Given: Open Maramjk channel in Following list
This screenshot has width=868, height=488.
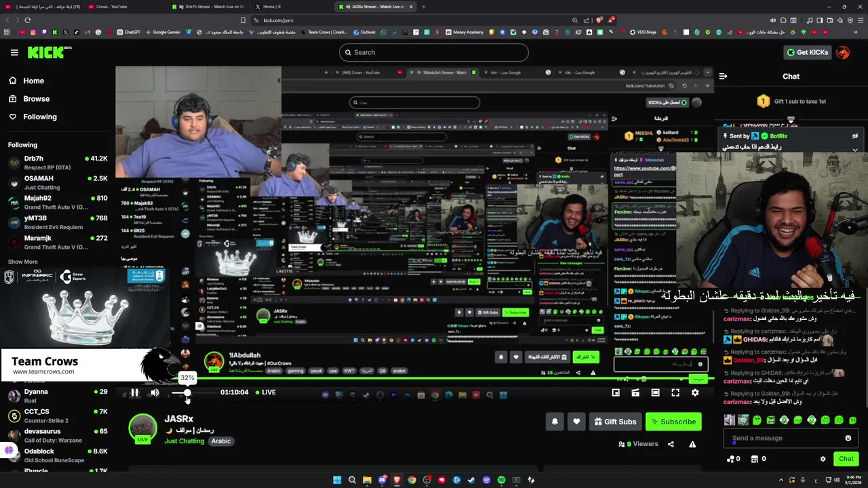Looking at the screenshot, I should 58,242.
